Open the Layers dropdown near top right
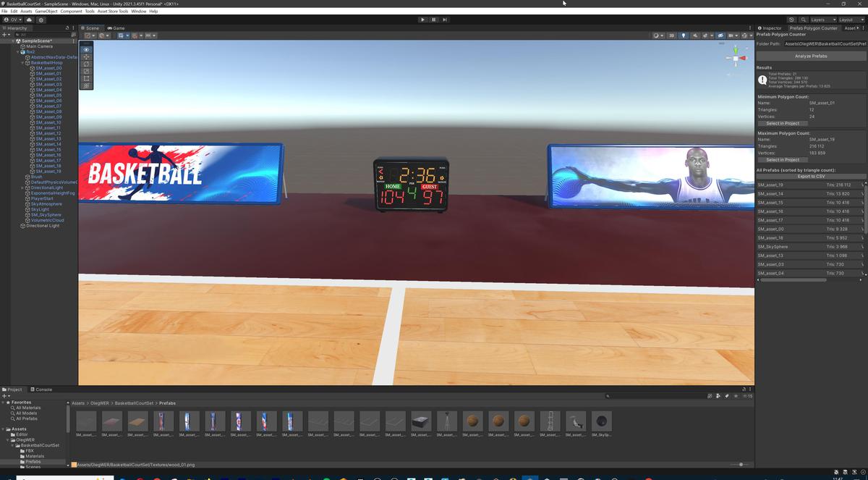This screenshot has width=868, height=480. (818, 20)
